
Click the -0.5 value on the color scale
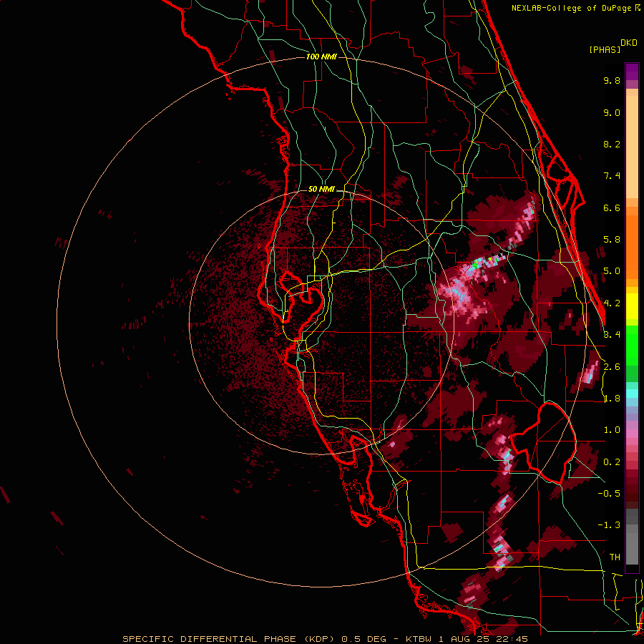[609, 494]
